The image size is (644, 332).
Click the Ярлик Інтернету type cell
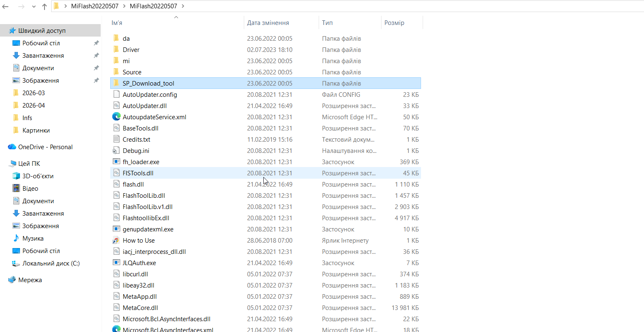(x=345, y=241)
